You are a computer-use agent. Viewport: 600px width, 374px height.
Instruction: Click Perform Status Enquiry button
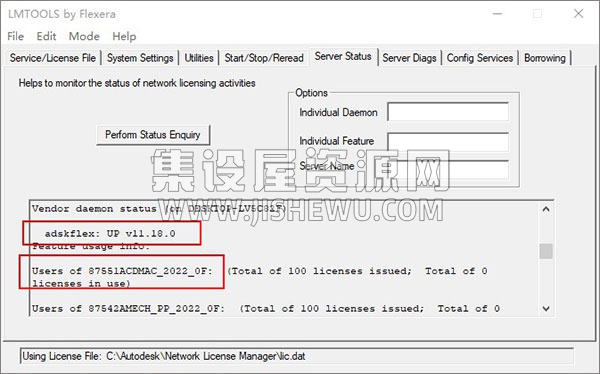coord(153,135)
